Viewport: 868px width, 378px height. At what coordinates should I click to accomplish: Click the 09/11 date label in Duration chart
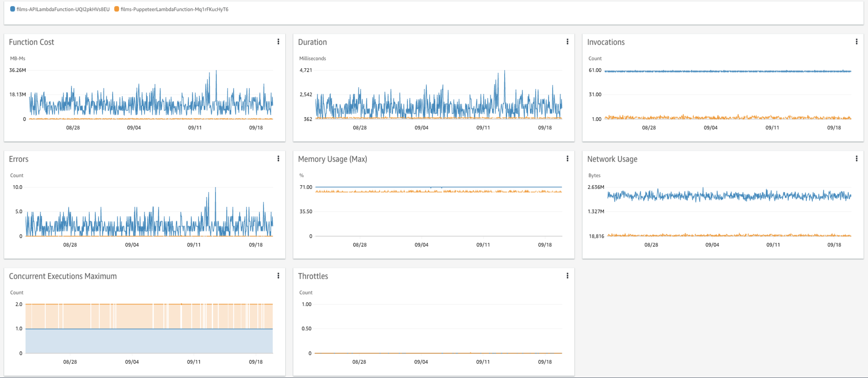[x=483, y=128]
